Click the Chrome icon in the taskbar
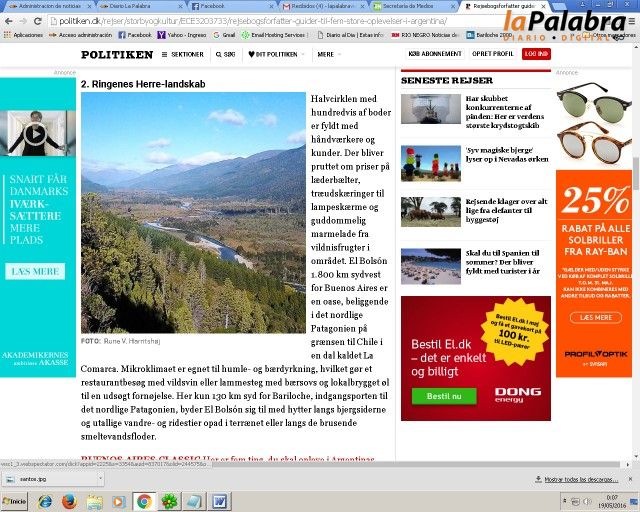This screenshot has height=512, width=640. click(144, 501)
